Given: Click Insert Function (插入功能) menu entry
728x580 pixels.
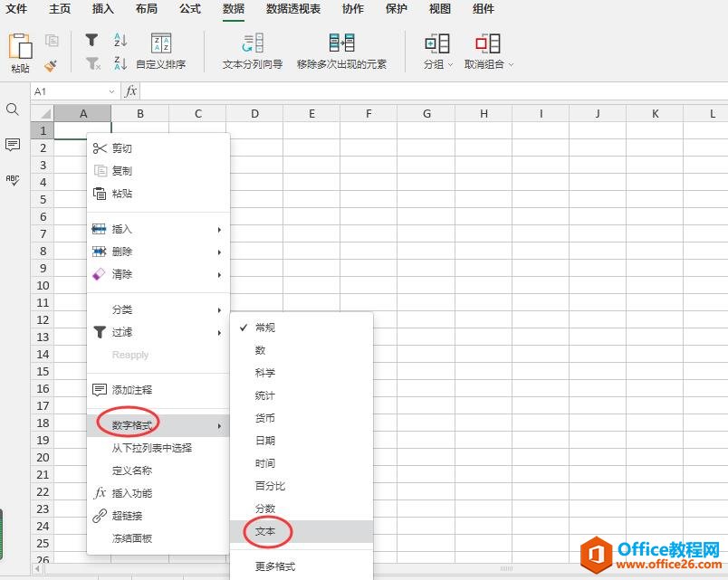Looking at the screenshot, I should pyautogui.click(x=158, y=493).
